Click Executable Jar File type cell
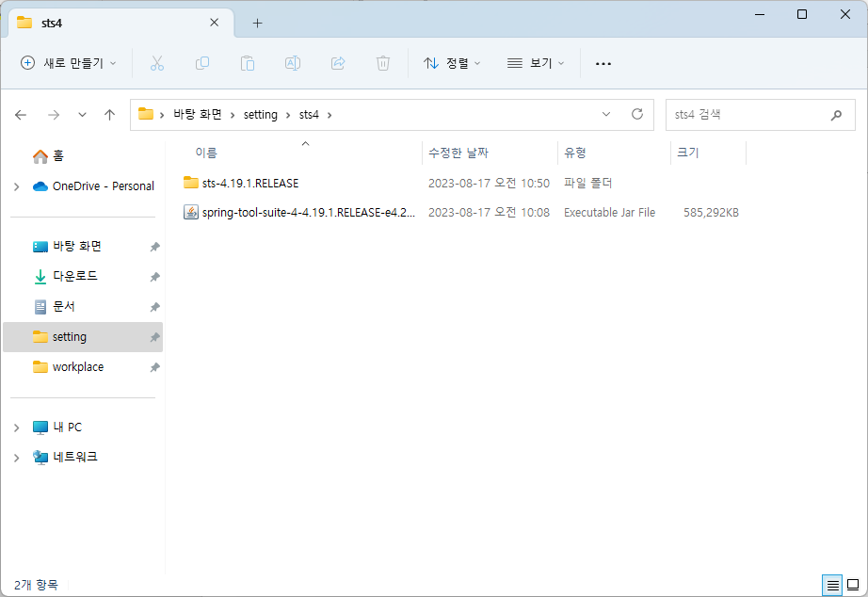The height and width of the screenshot is (597, 868). (x=609, y=213)
